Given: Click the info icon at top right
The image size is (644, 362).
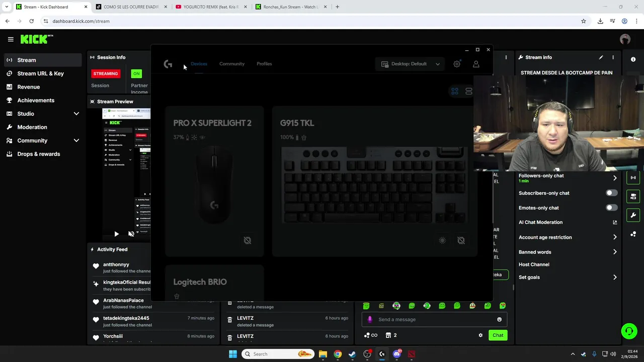Looking at the screenshot, I should pos(633,59).
